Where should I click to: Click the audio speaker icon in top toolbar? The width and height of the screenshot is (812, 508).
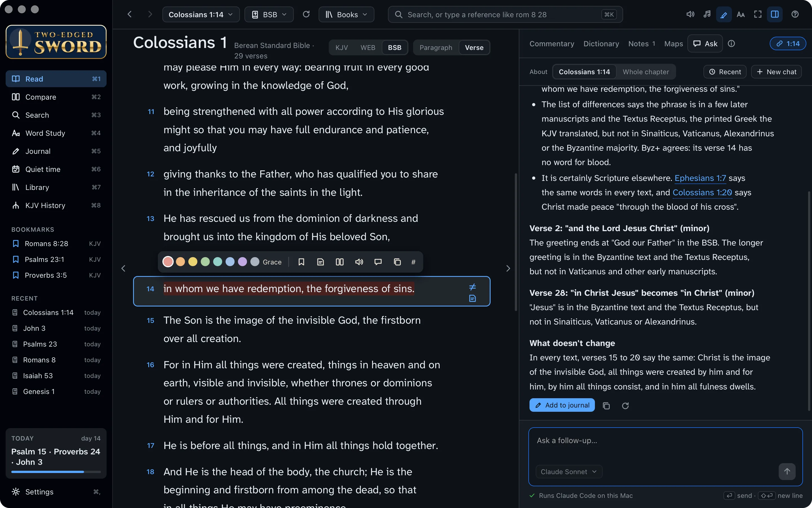click(x=690, y=14)
